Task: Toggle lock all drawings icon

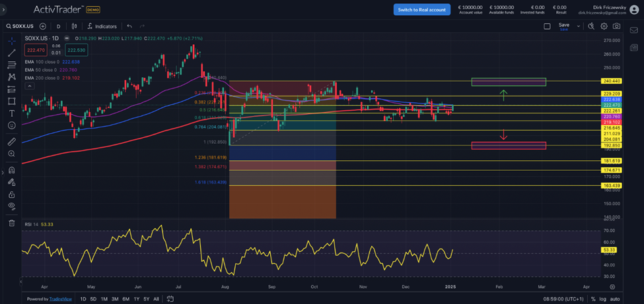Action: pyautogui.click(x=12, y=195)
